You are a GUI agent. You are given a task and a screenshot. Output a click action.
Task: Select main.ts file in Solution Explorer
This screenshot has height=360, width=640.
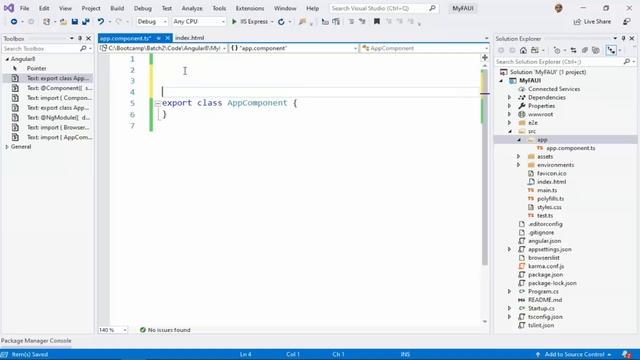[x=547, y=190]
